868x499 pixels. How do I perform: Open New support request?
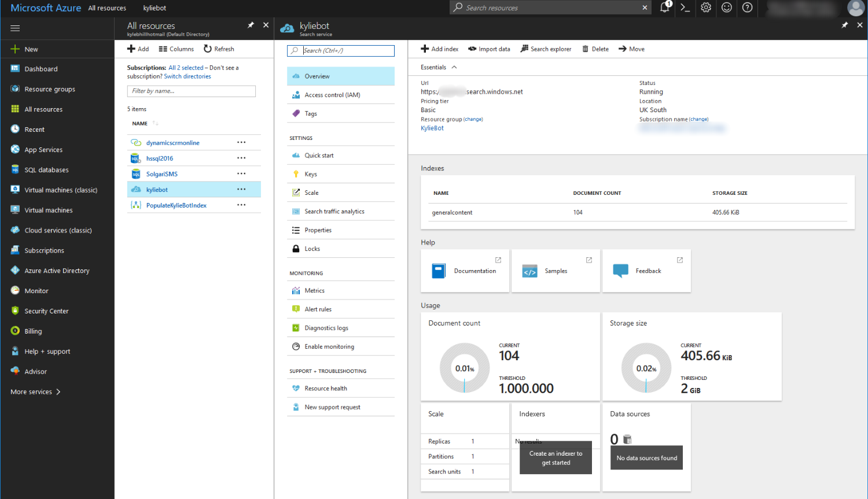click(341, 407)
